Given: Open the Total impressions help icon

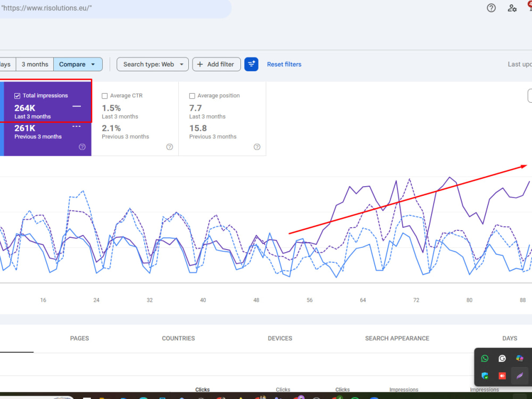Looking at the screenshot, I should pos(82,147).
